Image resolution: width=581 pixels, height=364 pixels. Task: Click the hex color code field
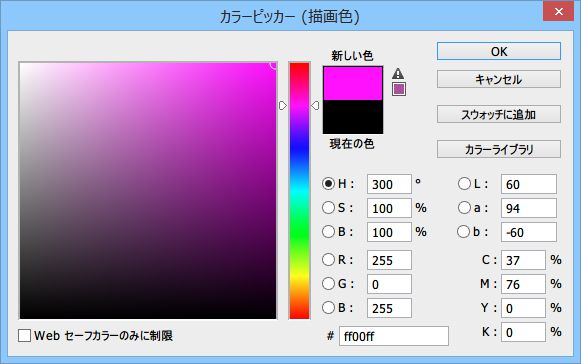pyautogui.click(x=394, y=336)
